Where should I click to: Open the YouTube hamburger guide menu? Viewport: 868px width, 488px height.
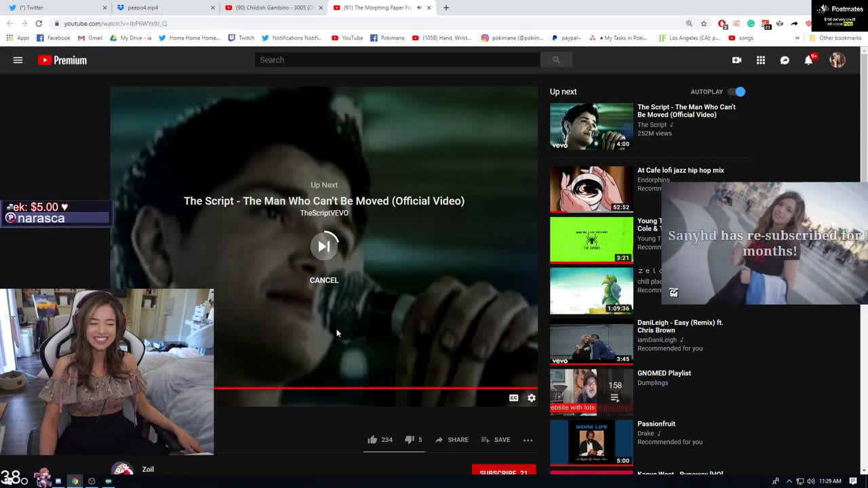[18, 60]
